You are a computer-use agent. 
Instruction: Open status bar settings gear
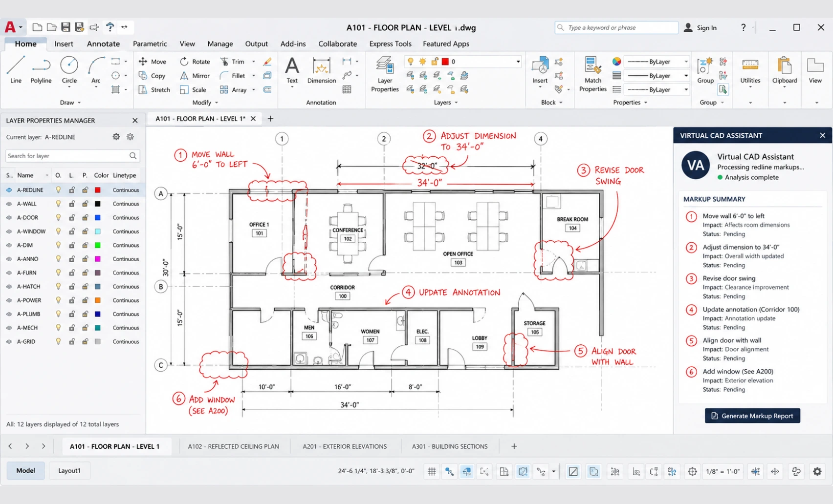point(817,471)
